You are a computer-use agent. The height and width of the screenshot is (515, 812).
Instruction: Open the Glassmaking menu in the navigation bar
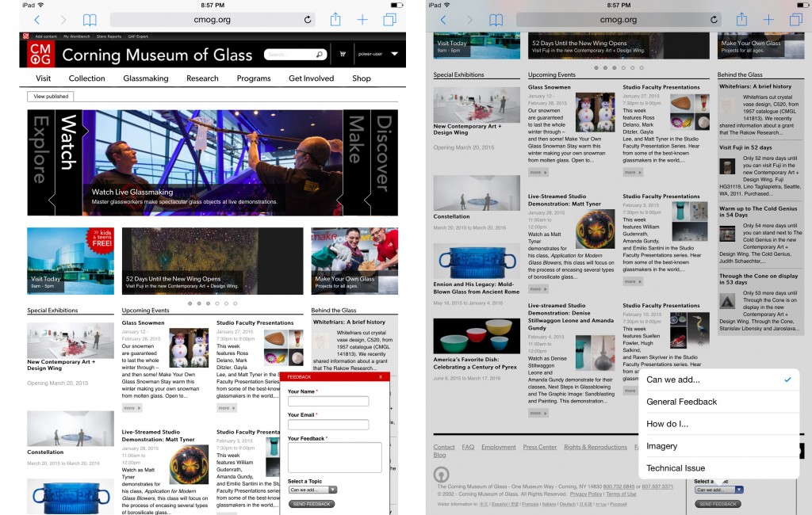click(x=145, y=78)
